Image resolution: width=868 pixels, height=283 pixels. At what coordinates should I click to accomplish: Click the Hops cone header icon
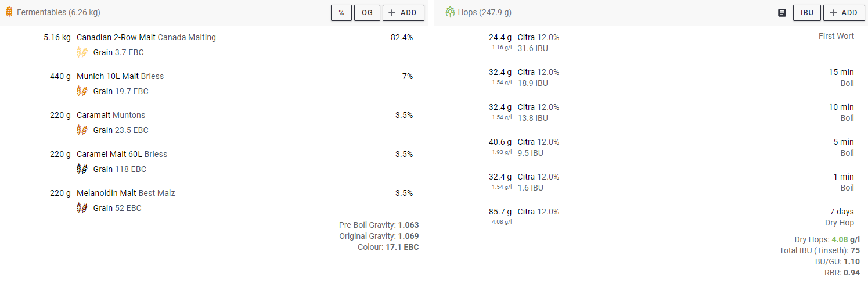tap(450, 12)
